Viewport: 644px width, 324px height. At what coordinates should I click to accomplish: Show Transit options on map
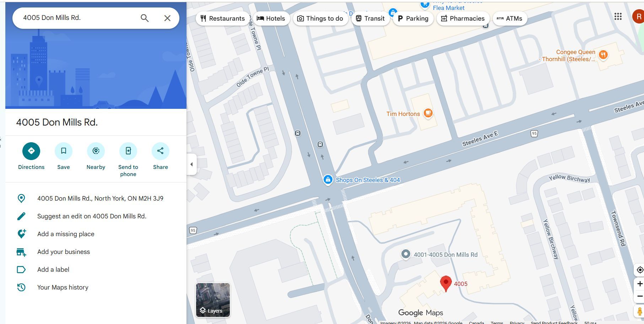(370, 18)
